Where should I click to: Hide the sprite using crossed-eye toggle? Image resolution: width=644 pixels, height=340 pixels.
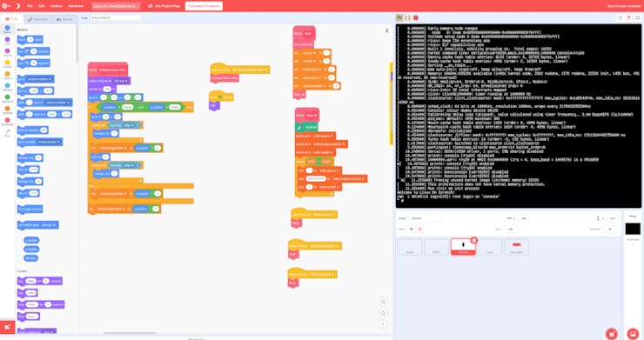tap(419, 230)
